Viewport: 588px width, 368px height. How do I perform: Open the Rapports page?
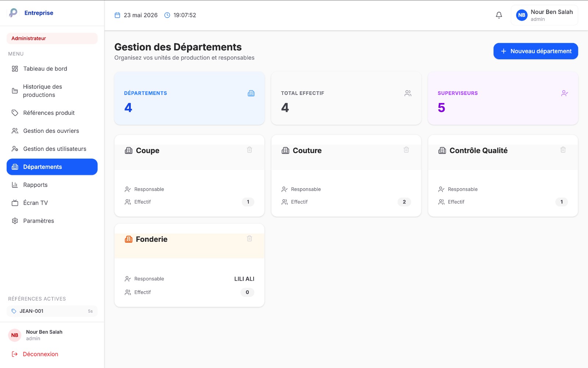coord(52,185)
